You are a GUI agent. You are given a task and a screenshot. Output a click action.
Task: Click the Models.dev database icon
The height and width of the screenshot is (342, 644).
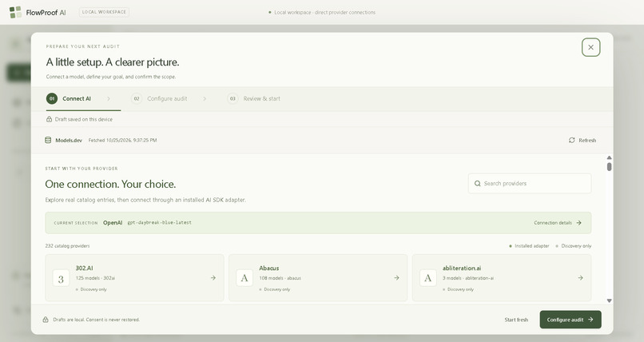[48, 140]
